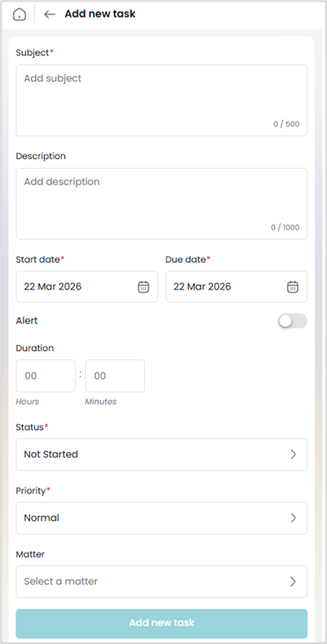The height and width of the screenshot is (644, 327).
Task: Enable the Alert toggle switch
Action: point(293,321)
